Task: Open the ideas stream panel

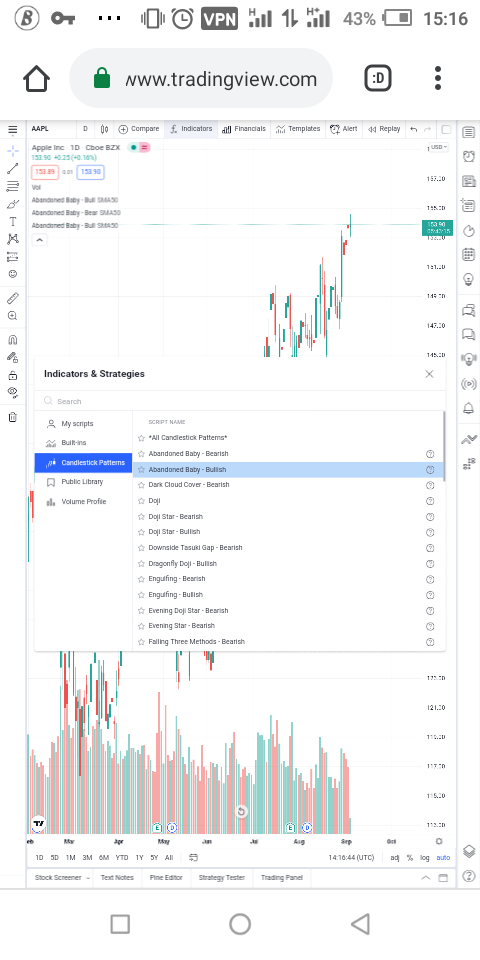Action: tap(468, 359)
